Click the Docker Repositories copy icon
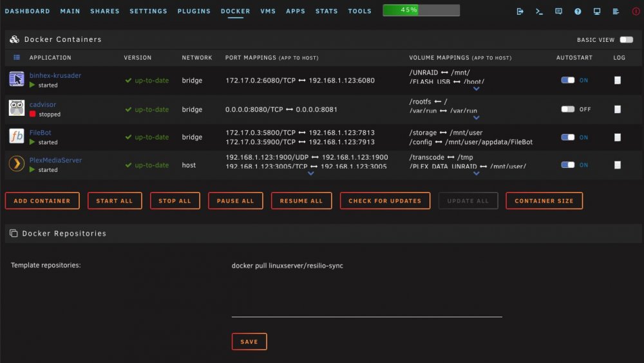 point(14,233)
